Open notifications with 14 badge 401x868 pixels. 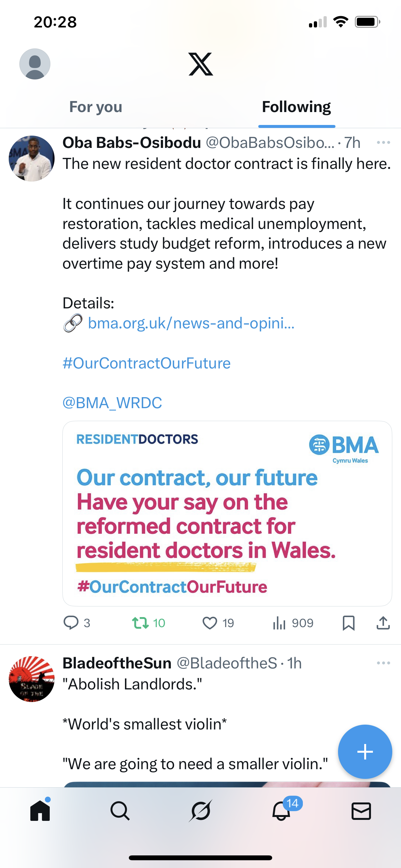281,811
